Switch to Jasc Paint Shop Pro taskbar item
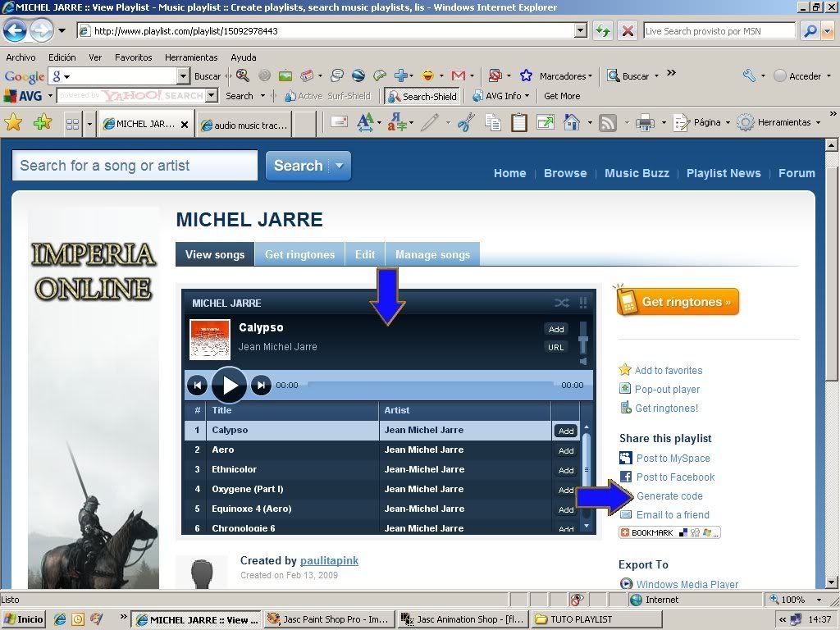Screen dimensions: 840x630 (328, 619)
